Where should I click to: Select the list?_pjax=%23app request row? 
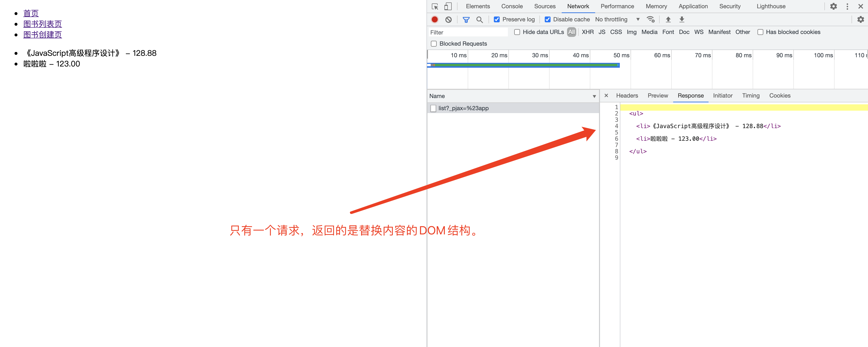coord(513,108)
